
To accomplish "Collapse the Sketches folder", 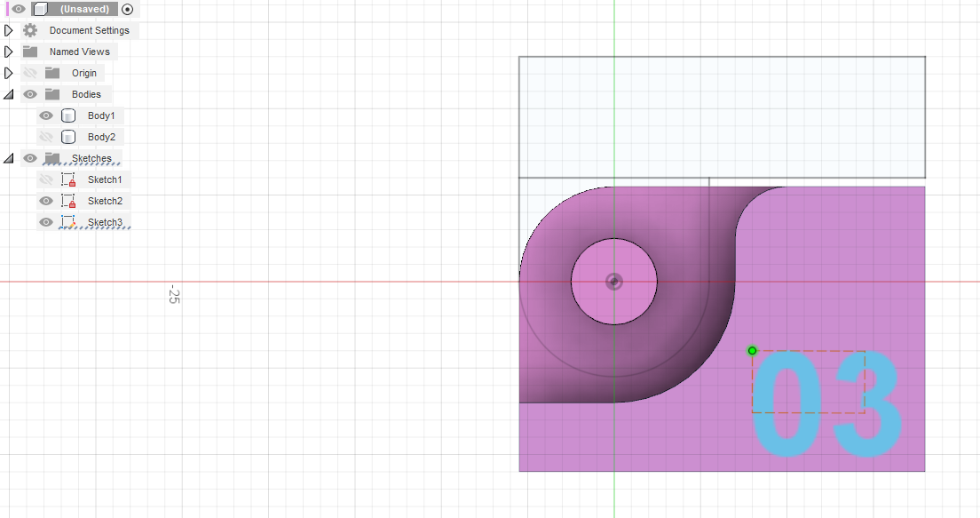I will (9, 158).
